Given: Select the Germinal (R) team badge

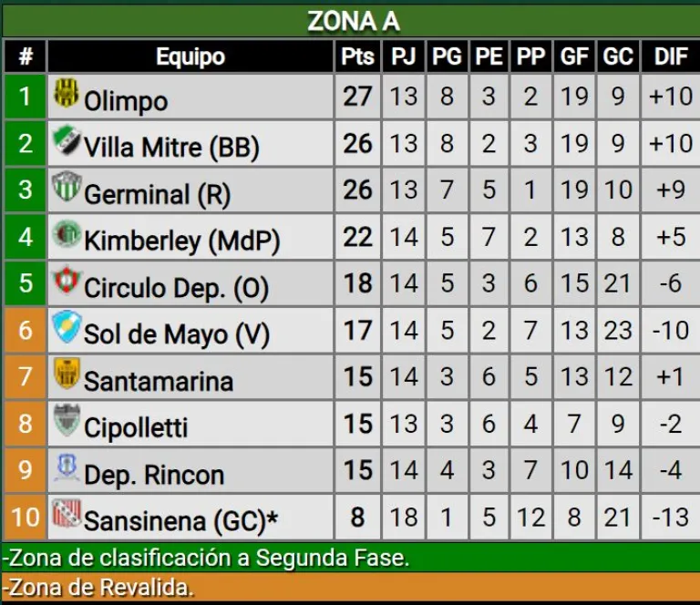Looking at the screenshot, I should pyautogui.click(x=66, y=187).
